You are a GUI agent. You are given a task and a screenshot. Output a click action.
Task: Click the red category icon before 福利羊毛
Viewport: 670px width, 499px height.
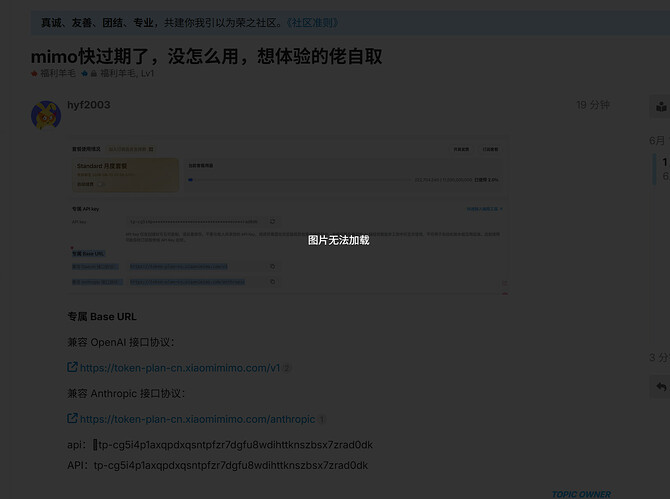click(34, 73)
